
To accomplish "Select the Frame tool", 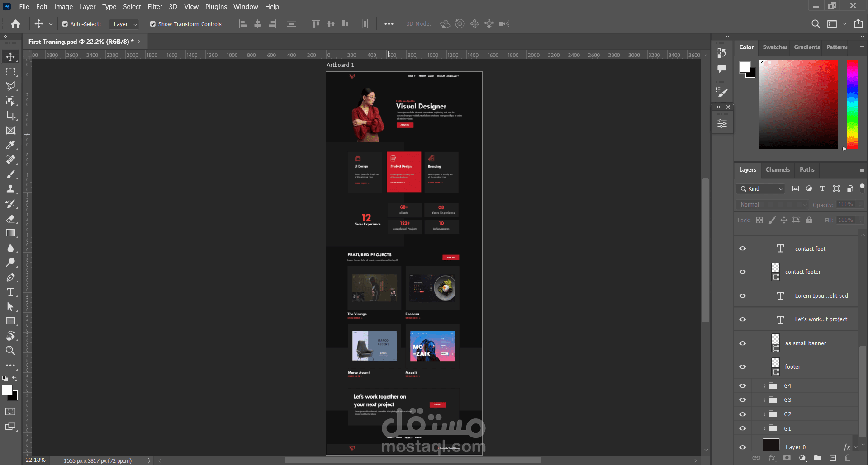I will coord(10,131).
